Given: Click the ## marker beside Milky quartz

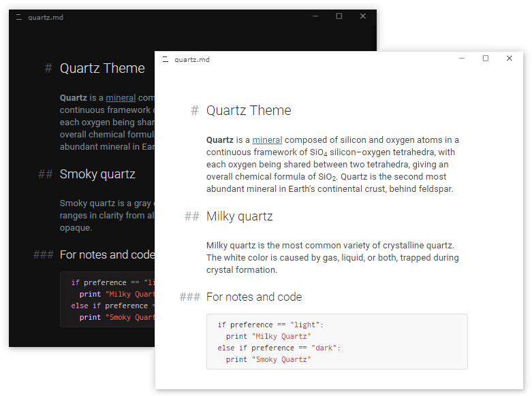Looking at the screenshot, I should pyautogui.click(x=191, y=216).
